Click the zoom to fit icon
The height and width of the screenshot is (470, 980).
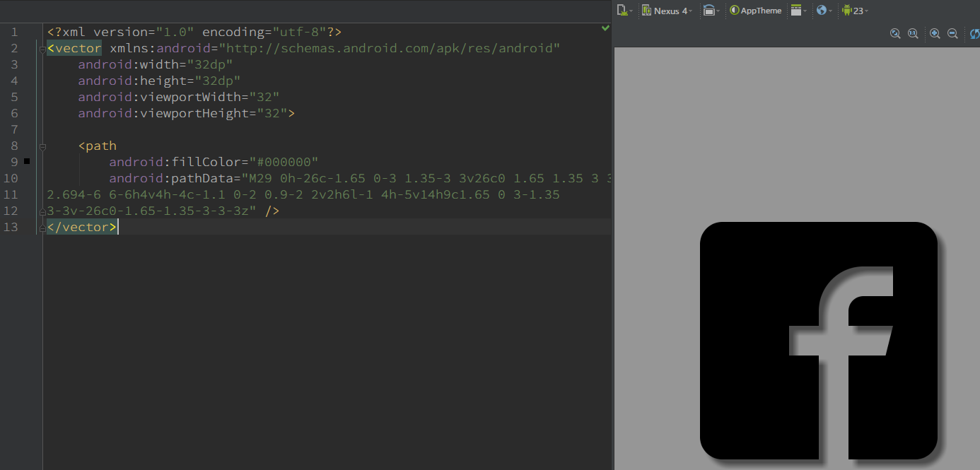coord(895,33)
